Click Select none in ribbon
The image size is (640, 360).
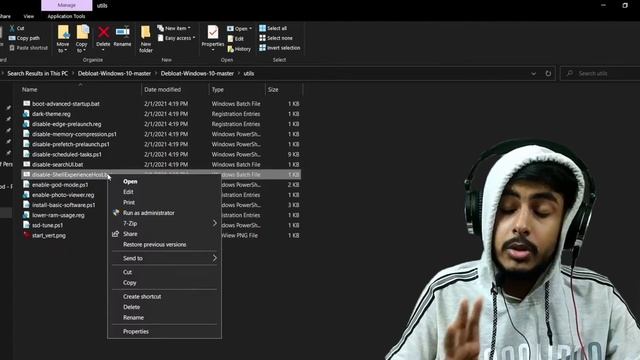pyautogui.click(x=276, y=38)
